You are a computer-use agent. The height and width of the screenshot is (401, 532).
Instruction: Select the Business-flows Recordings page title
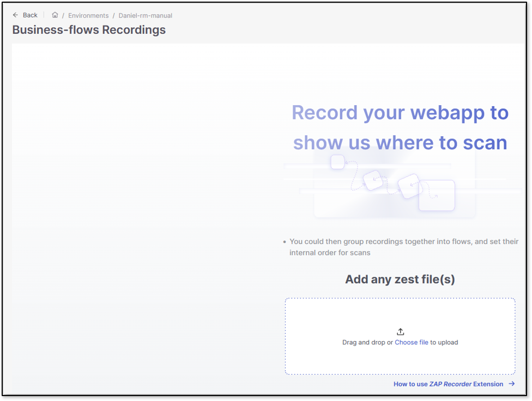pos(89,30)
